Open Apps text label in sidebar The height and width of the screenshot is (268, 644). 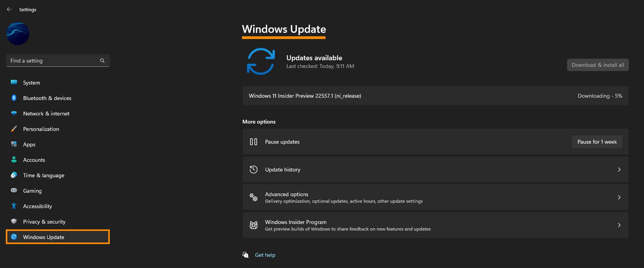coord(29,144)
